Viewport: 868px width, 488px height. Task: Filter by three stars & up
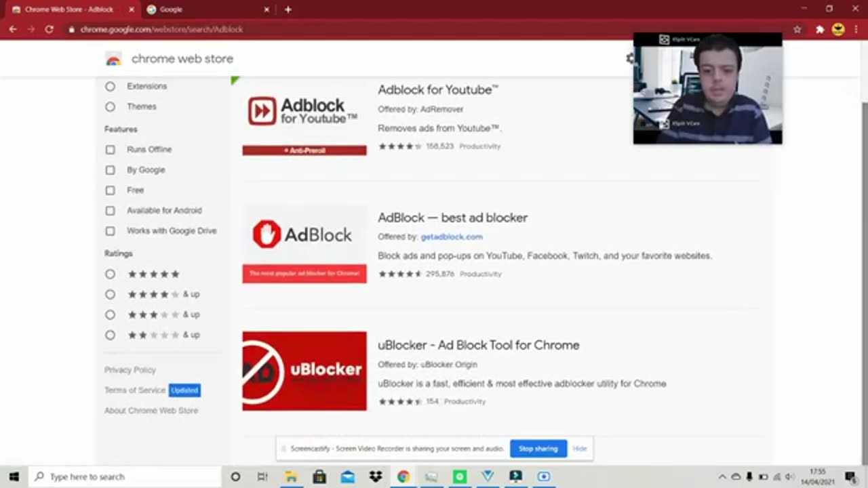[x=110, y=314]
